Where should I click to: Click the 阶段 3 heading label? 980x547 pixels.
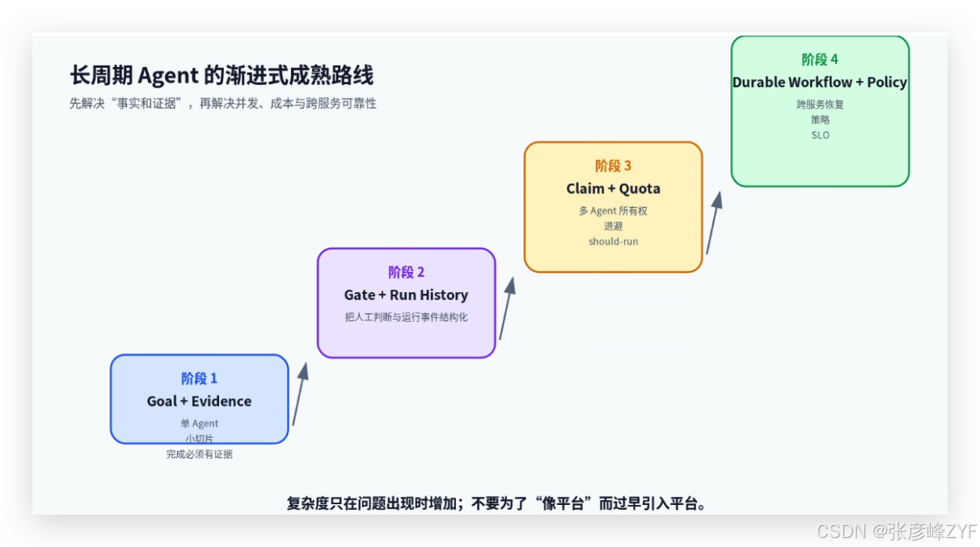tap(613, 165)
